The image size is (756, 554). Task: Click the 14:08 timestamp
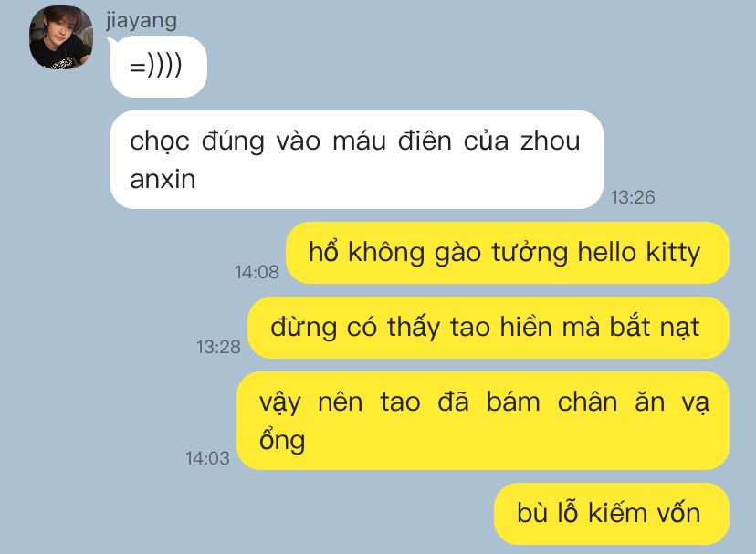257,272
